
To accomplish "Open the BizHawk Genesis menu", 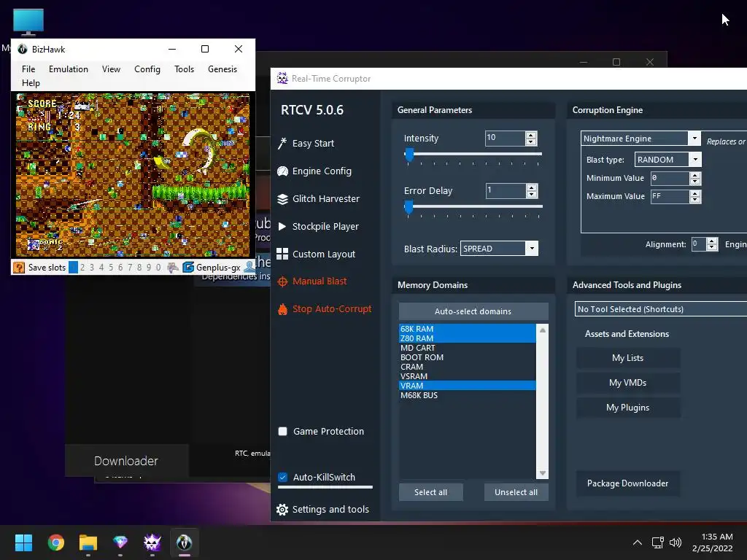I will 222,69.
